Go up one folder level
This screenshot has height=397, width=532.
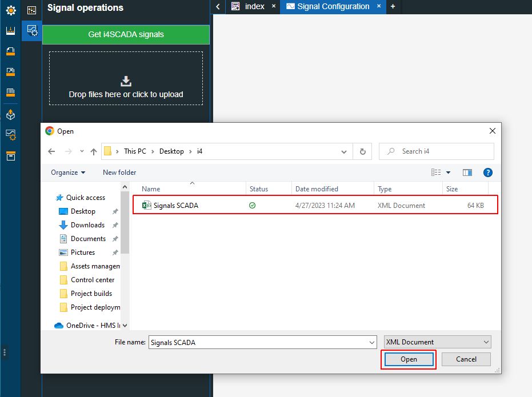(94, 151)
